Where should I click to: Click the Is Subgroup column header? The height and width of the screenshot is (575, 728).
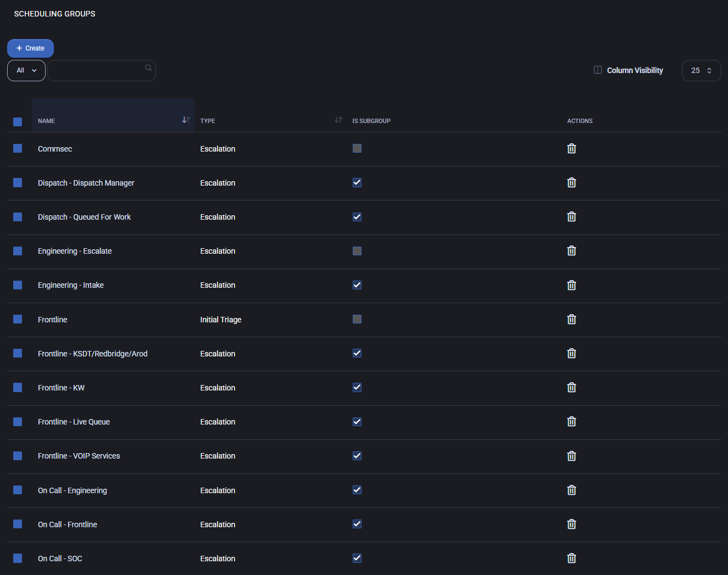[x=371, y=121]
